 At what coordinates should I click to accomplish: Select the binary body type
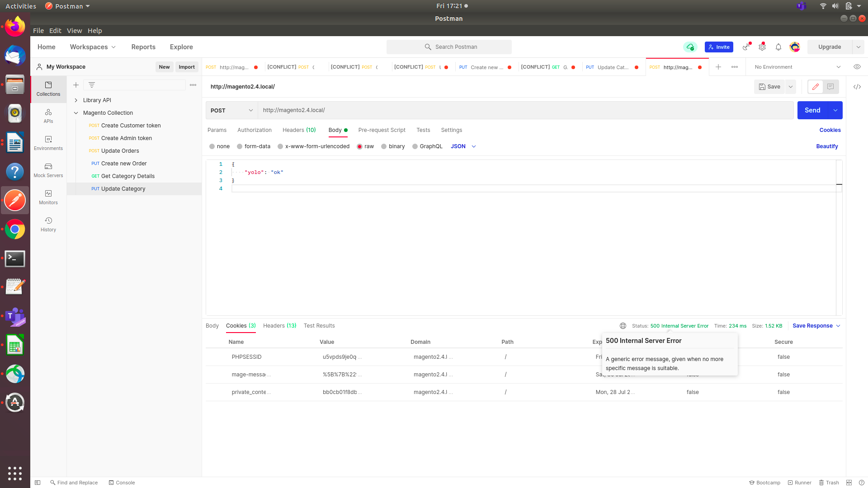[393, 146]
